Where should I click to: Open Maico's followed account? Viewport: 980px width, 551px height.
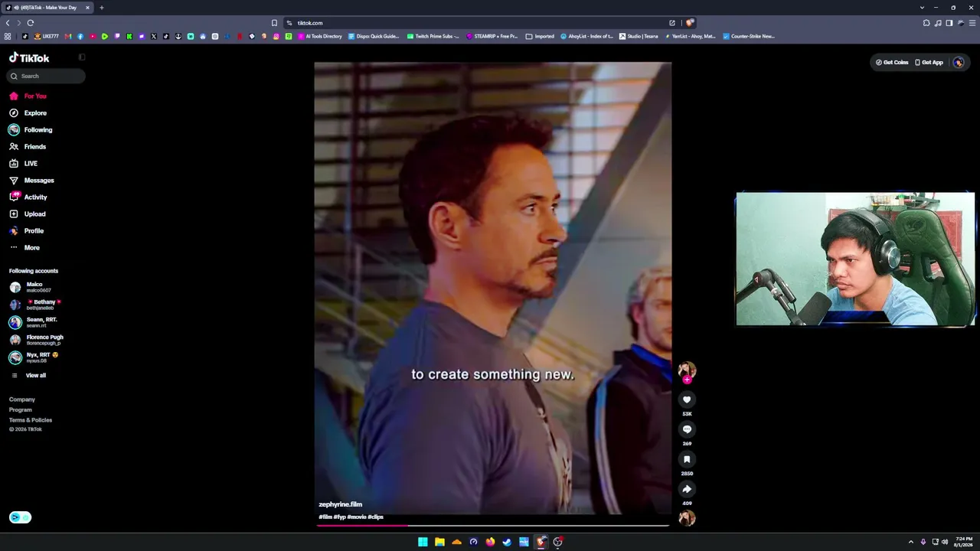pos(31,287)
